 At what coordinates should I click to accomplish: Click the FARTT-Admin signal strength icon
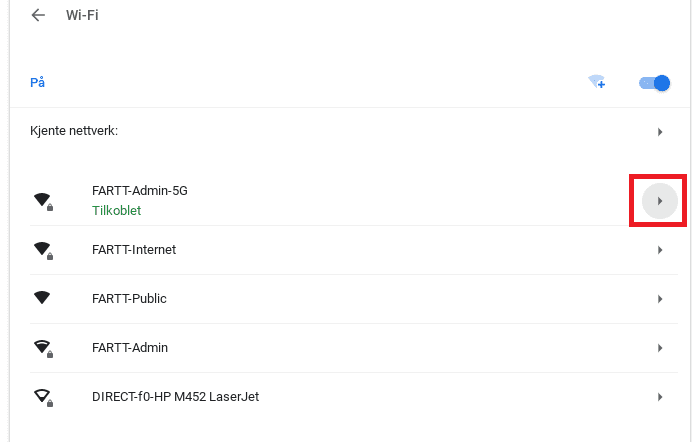point(43,348)
